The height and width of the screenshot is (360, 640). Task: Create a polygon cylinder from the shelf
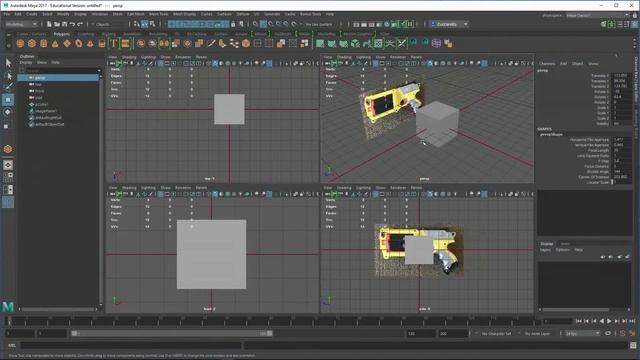tap(44, 43)
